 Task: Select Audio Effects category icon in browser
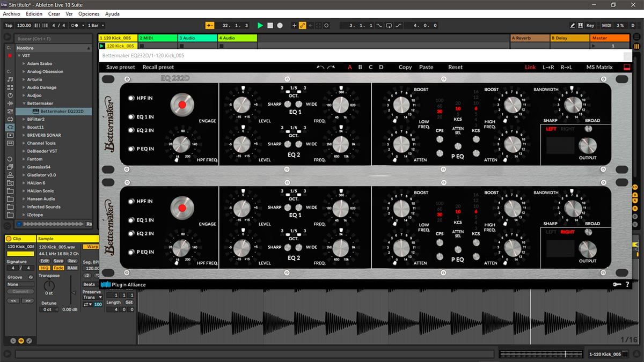pyautogui.click(x=10, y=103)
